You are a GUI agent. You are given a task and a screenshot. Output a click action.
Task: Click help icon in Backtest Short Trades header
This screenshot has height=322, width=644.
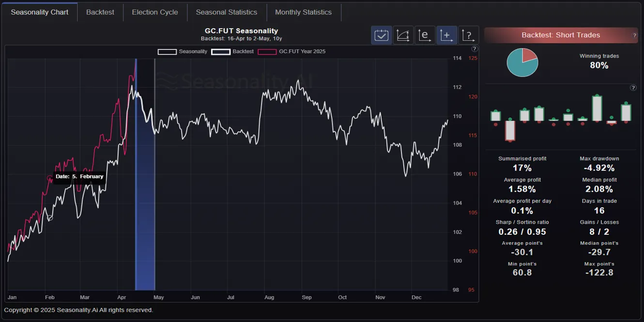(634, 35)
